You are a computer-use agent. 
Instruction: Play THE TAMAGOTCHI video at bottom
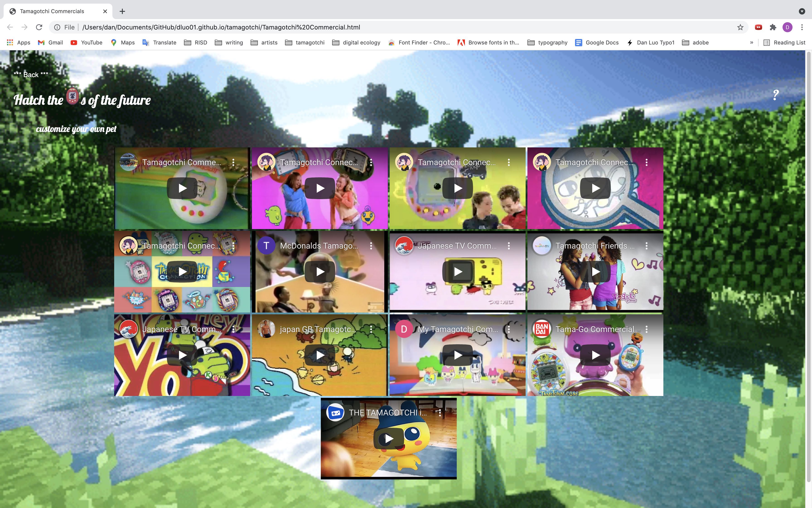(x=389, y=438)
